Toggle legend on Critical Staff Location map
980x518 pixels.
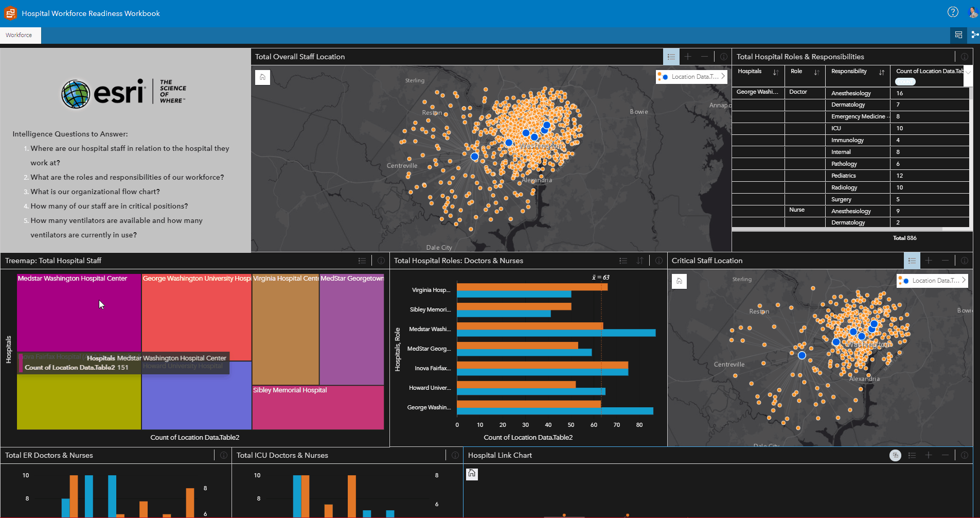(x=912, y=261)
